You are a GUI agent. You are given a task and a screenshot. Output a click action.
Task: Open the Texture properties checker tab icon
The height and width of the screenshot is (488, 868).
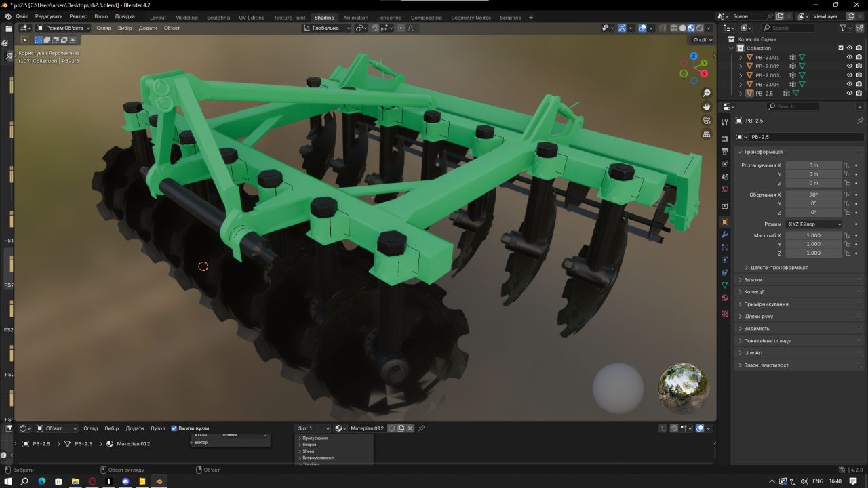pyautogui.click(x=724, y=314)
